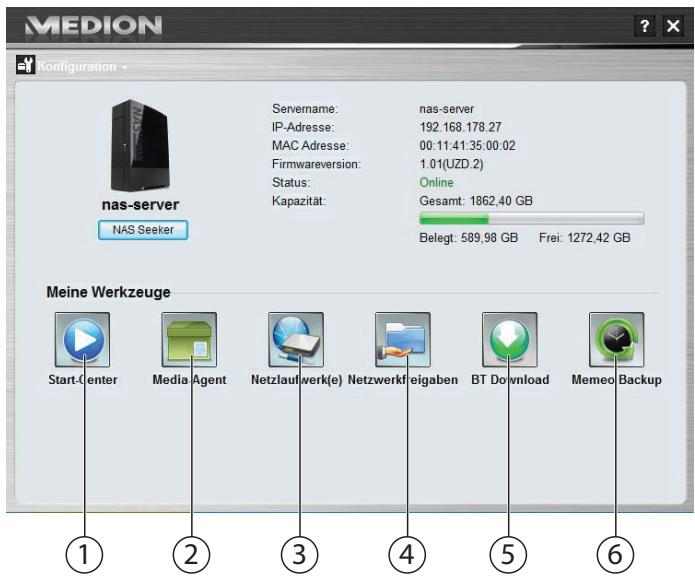
Task: Click the Meine Werkzeuge heading
Action: [x=108, y=292]
